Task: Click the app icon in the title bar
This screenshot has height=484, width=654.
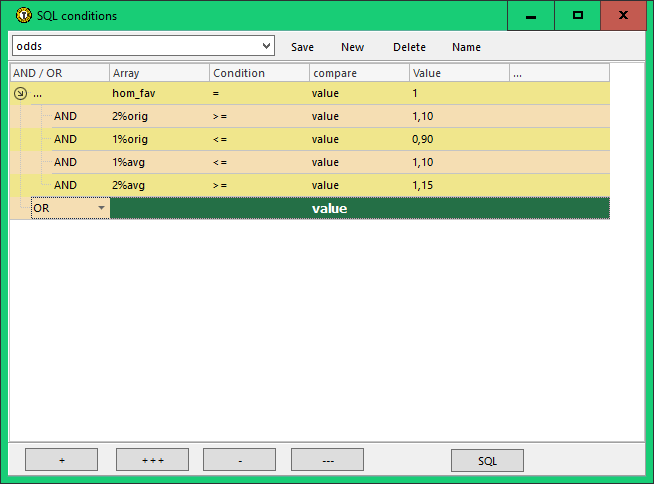Action: pos(23,16)
